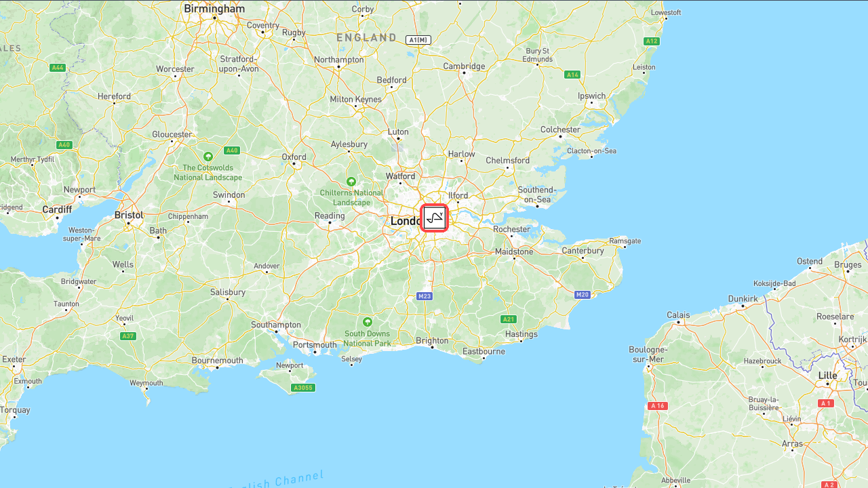Click the Lille city label
The height and width of the screenshot is (488, 868).
[x=827, y=375]
